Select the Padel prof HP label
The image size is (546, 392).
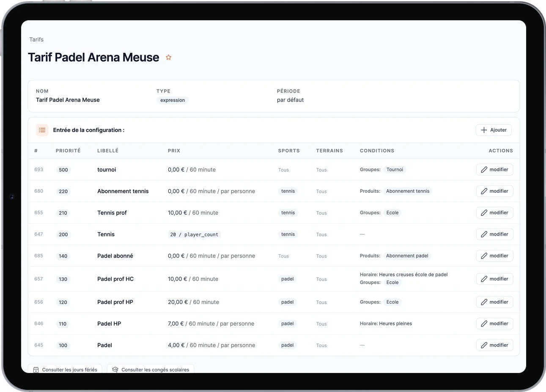pyautogui.click(x=115, y=302)
